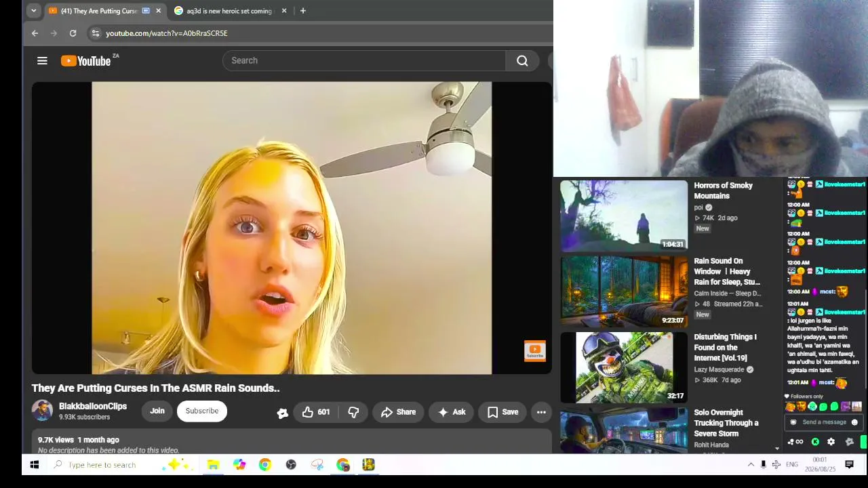
Task: Open Snipping Tool from the taskbar
Action: [x=317, y=465]
